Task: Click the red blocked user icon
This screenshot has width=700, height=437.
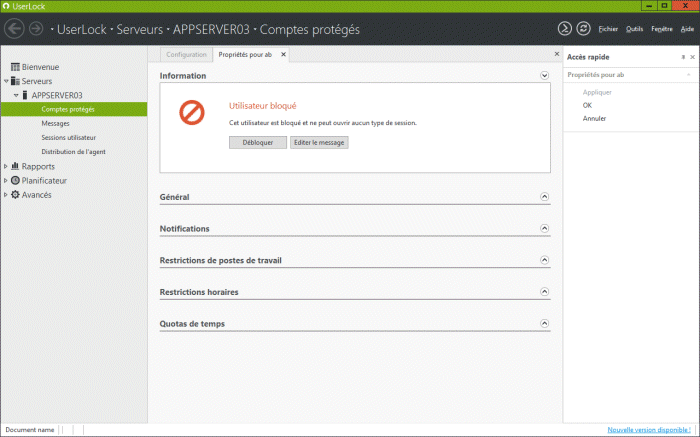Action: tap(192, 112)
